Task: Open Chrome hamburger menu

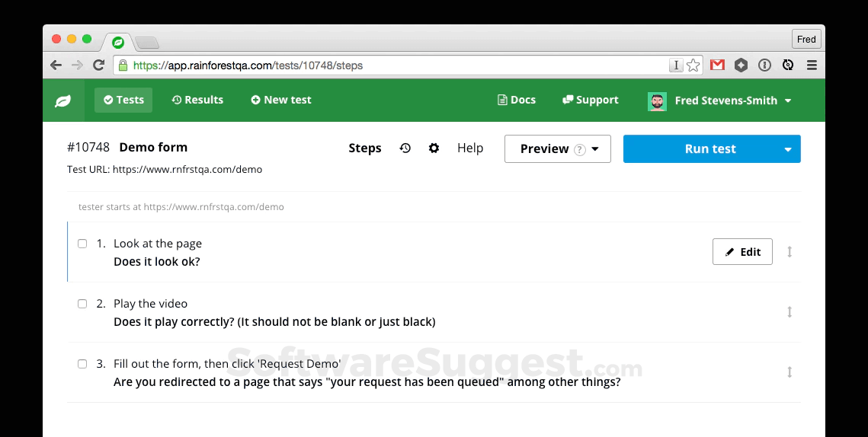Action: coord(812,65)
